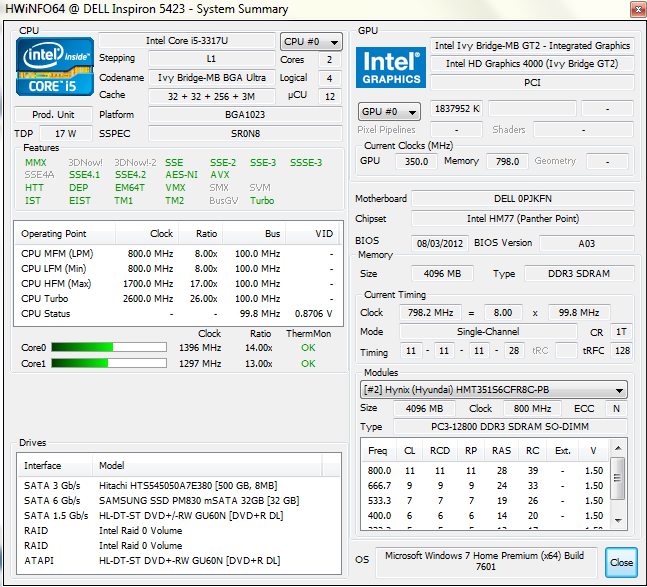The image size is (647, 587).
Task: Click the Platform field BGA1023
Action: [245, 114]
